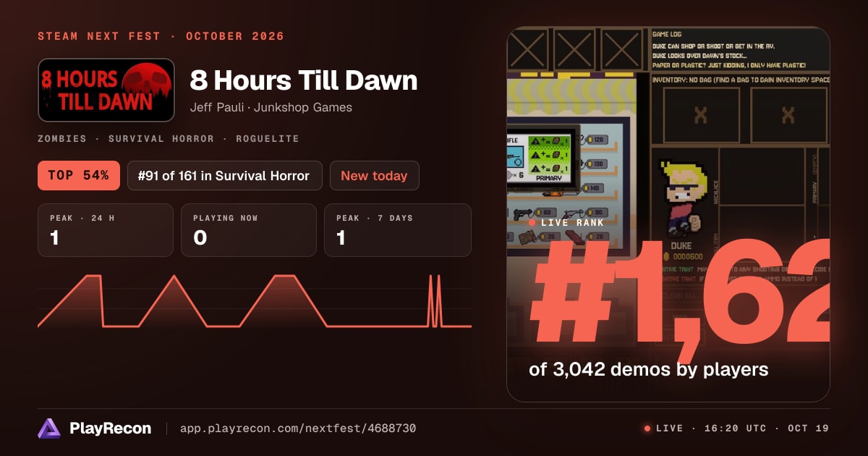Click the red LIVE indicator dot in footer
The width and height of the screenshot is (868, 456).
point(647,428)
